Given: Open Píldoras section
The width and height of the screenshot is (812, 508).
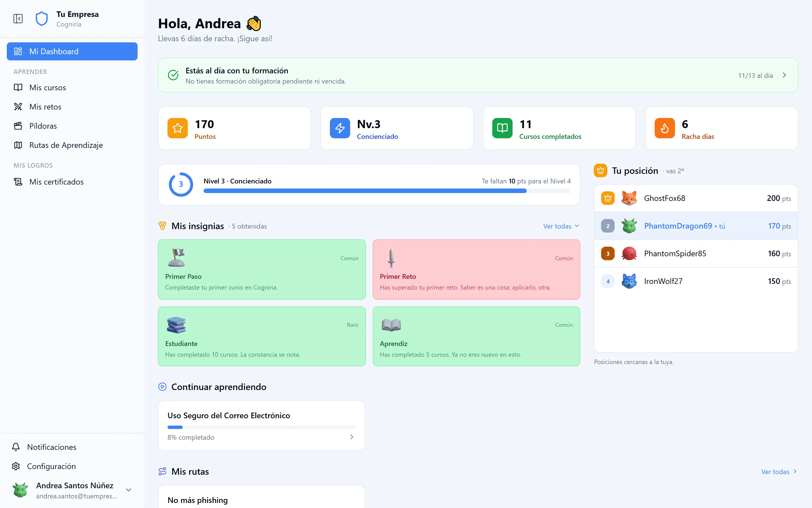Looking at the screenshot, I should (x=72, y=126).
